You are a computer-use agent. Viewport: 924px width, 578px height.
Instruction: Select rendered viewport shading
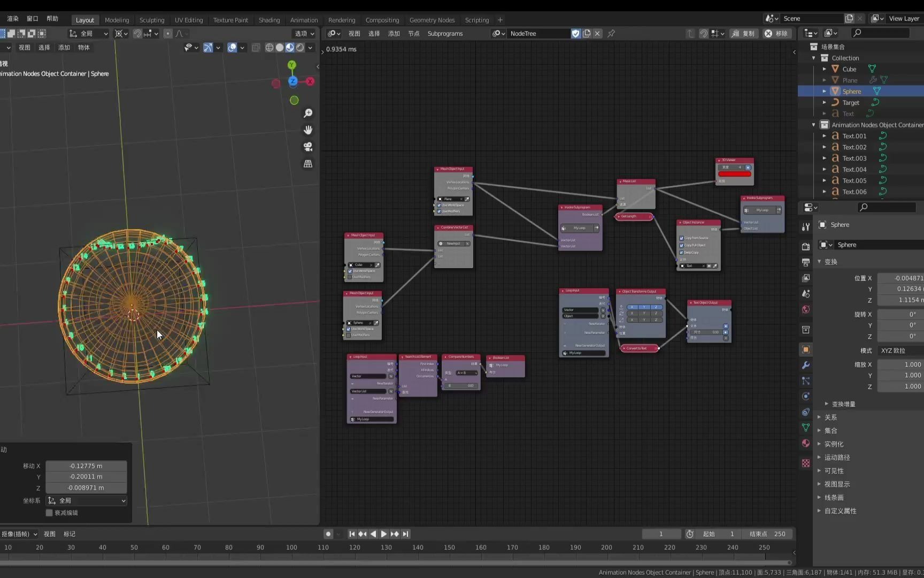[300, 48]
